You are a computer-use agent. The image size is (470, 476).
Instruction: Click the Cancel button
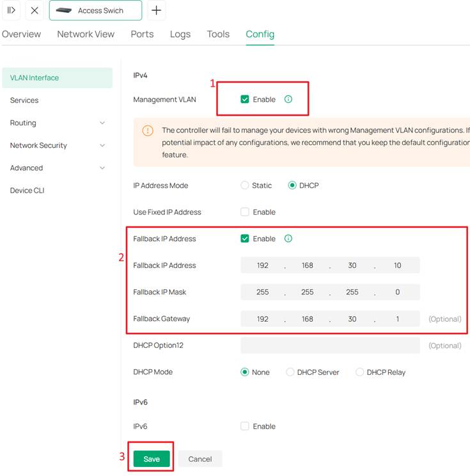tap(200, 459)
